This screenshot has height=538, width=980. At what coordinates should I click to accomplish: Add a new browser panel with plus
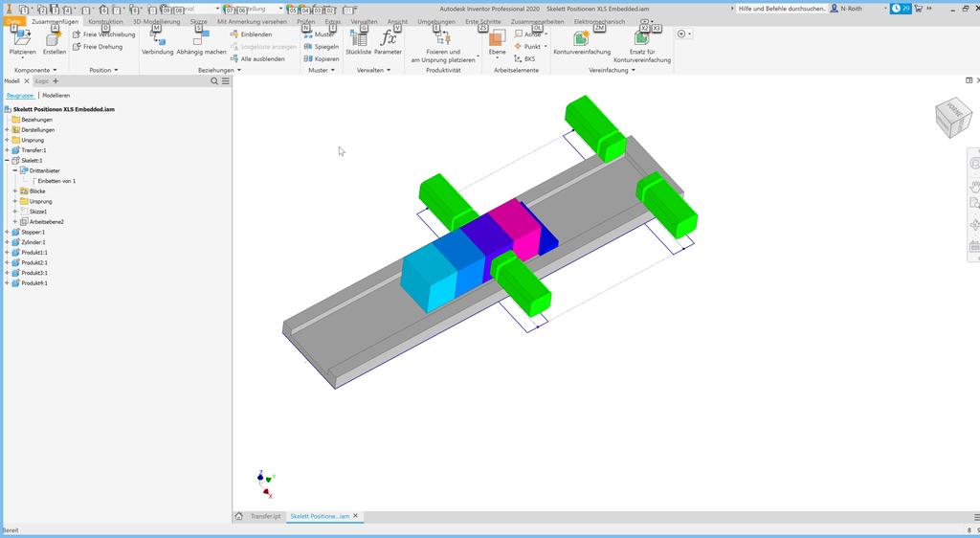click(x=56, y=81)
